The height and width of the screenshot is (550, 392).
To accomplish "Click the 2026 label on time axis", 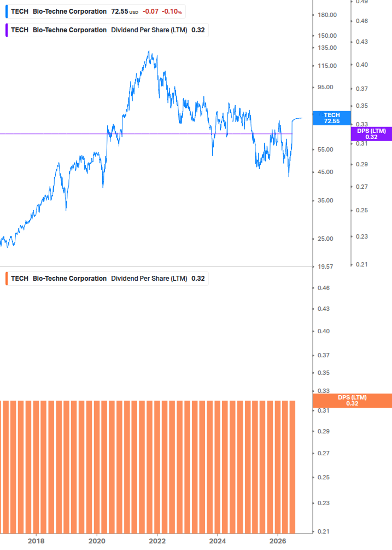I will (278, 541).
